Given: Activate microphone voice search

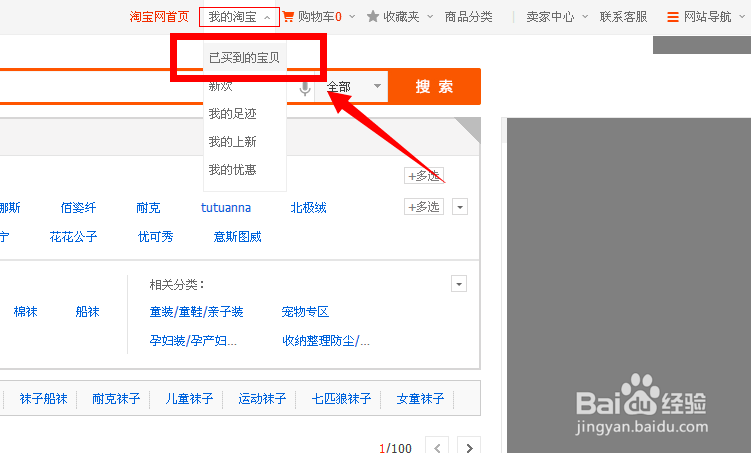Looking at the screenshot, I should click(305, 88).
